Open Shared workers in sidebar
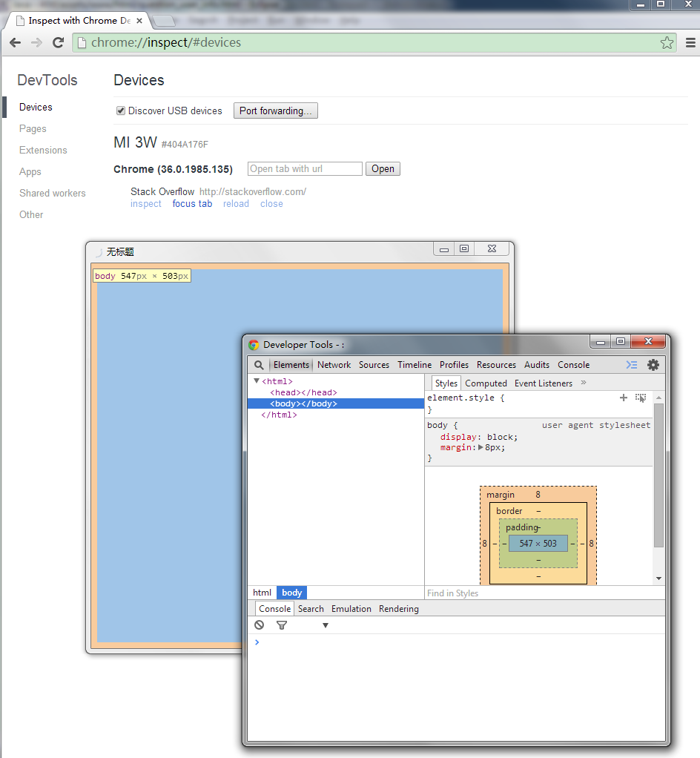 coord(52,194)
